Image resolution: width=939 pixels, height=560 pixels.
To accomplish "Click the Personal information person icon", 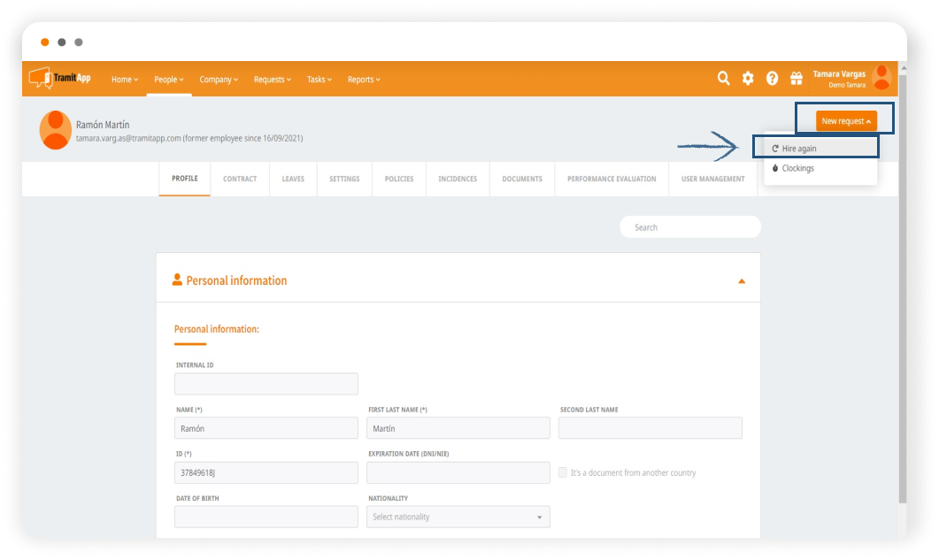I will (177, 280).
